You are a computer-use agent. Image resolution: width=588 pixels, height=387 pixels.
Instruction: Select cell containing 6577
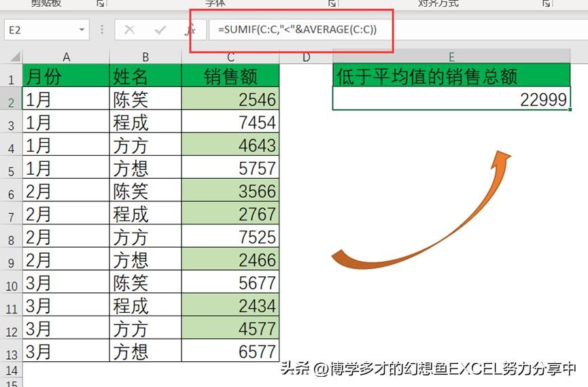[x=230, y=351]
